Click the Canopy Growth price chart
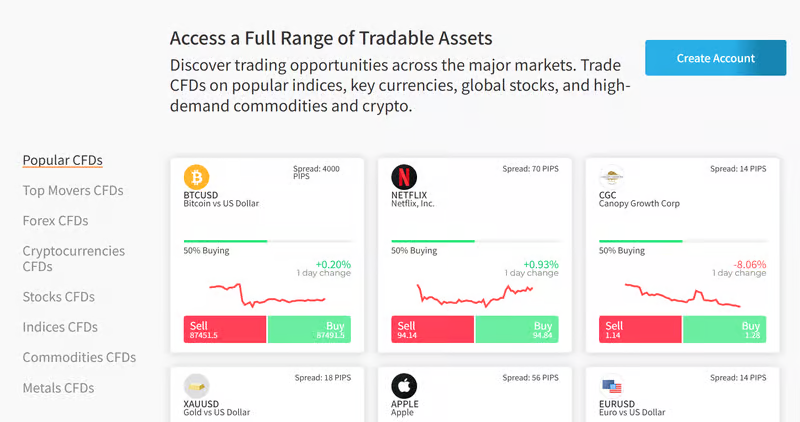The image size is (800, 422). [683, 295]
